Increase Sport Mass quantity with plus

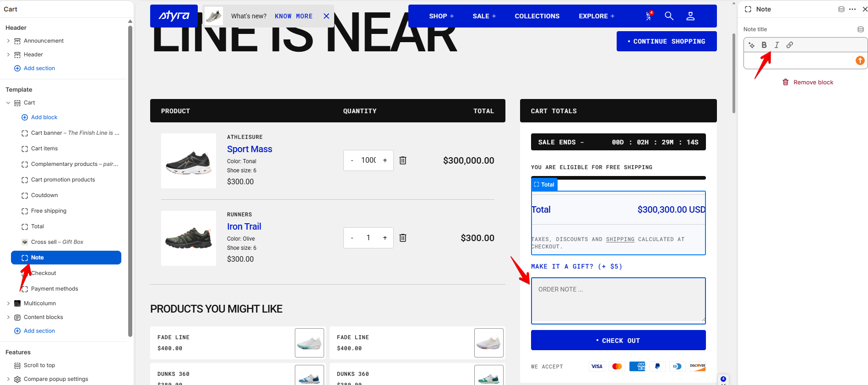point(385,160)
